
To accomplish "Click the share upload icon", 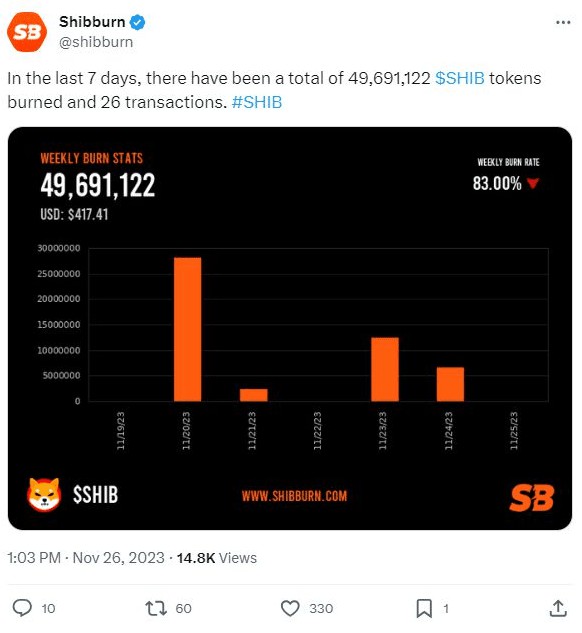I will coord(558,608).
